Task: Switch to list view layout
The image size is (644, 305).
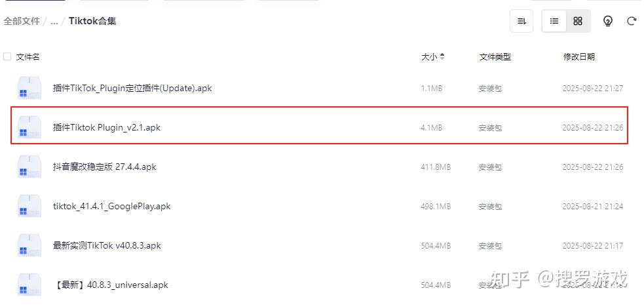Action: pyautogui.click(x=554, y=21)
